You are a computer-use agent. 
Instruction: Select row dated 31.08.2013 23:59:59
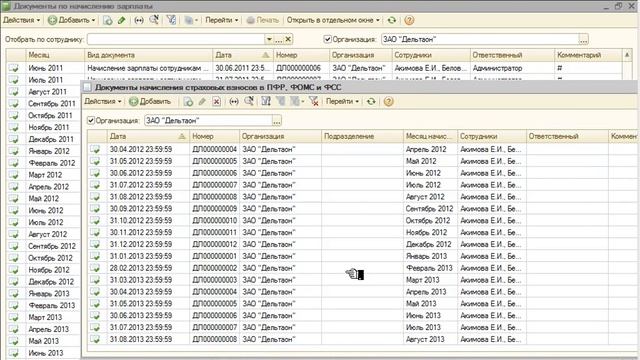363,339
